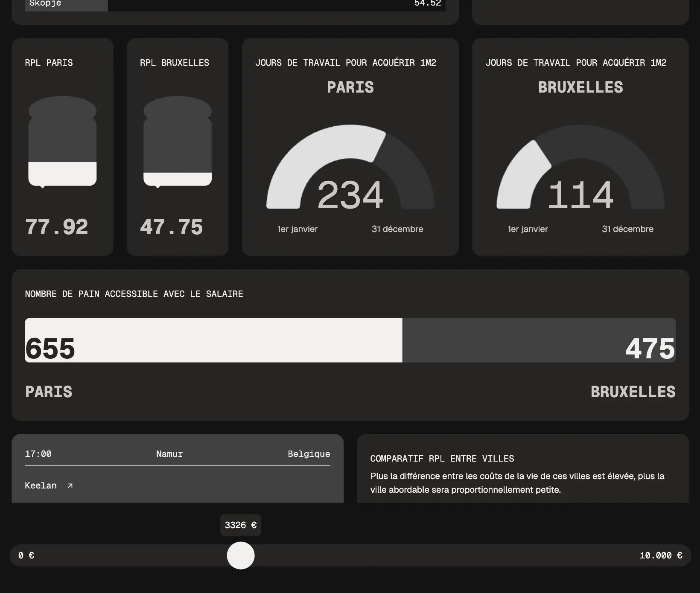
Task: Open Keelan's profile link
Action: pos(41,485)
